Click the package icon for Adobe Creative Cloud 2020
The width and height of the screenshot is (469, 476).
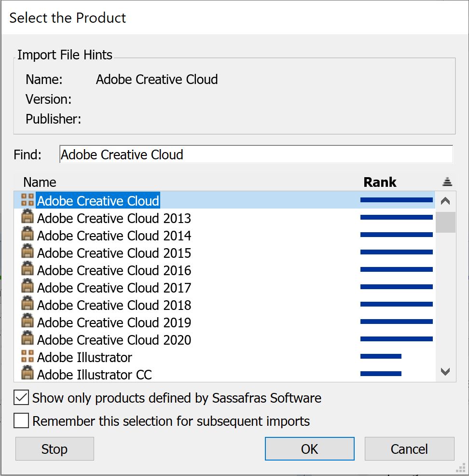click(x=28, y=338)
